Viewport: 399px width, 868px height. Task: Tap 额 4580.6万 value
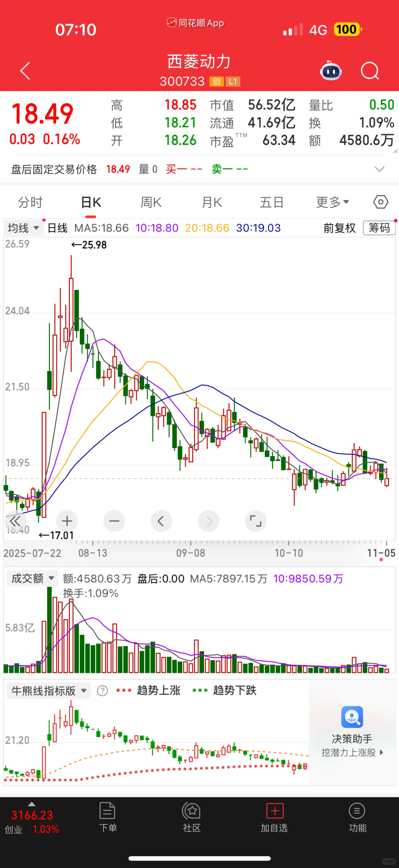(x=367, y=140)
